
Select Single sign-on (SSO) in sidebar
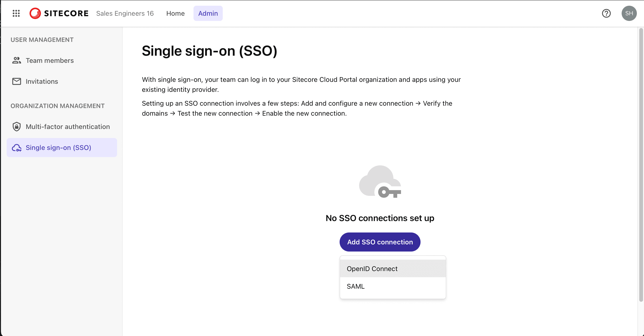58,148
